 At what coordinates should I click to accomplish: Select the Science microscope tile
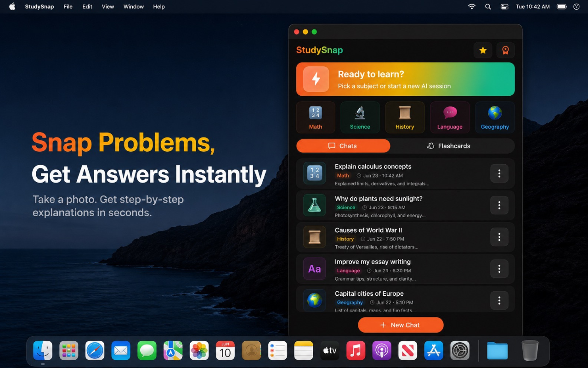click(360, 117)
